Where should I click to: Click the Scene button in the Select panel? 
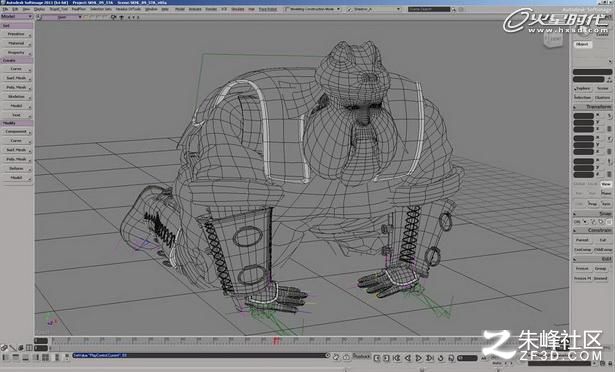[602, 89]
